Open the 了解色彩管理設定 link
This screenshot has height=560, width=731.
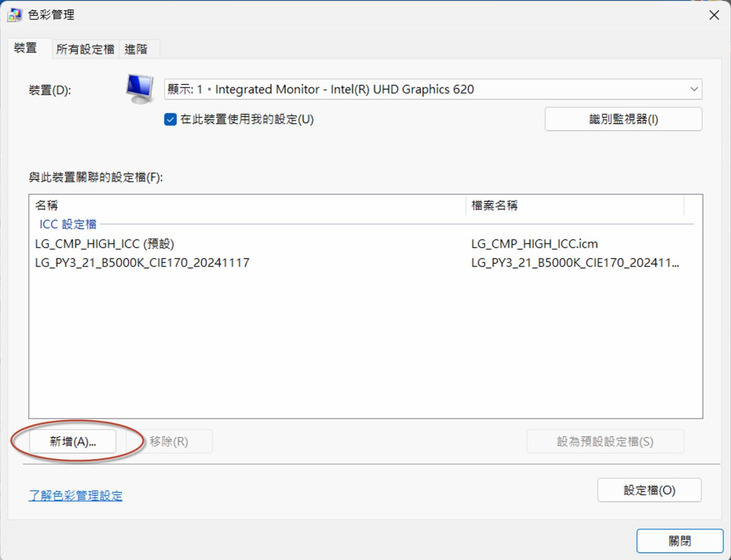75,495
